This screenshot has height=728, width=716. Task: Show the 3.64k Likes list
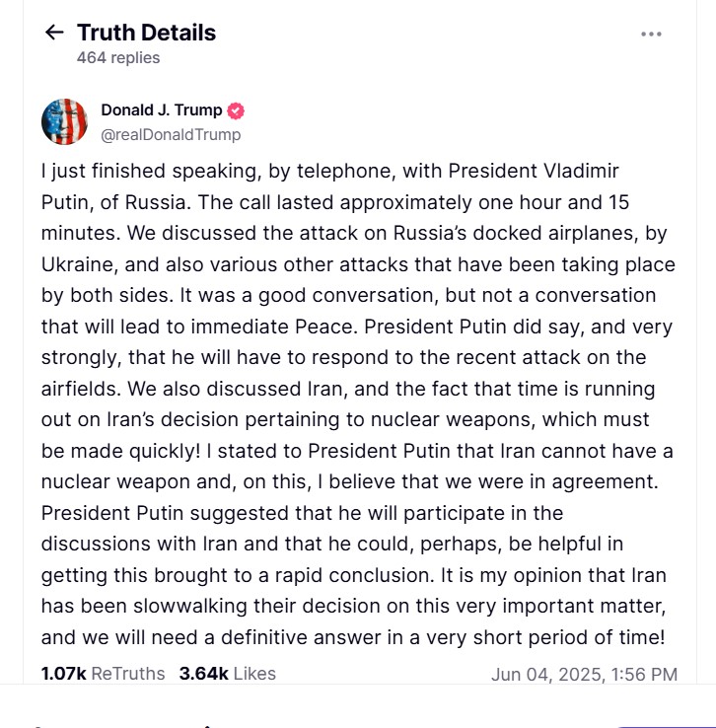(228, 673)
